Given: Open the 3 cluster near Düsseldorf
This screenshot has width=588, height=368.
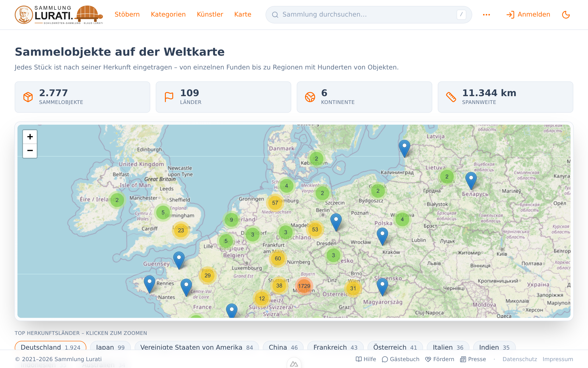Looking at the screenshot, I should pyautogui.click(x=252, y=235).
